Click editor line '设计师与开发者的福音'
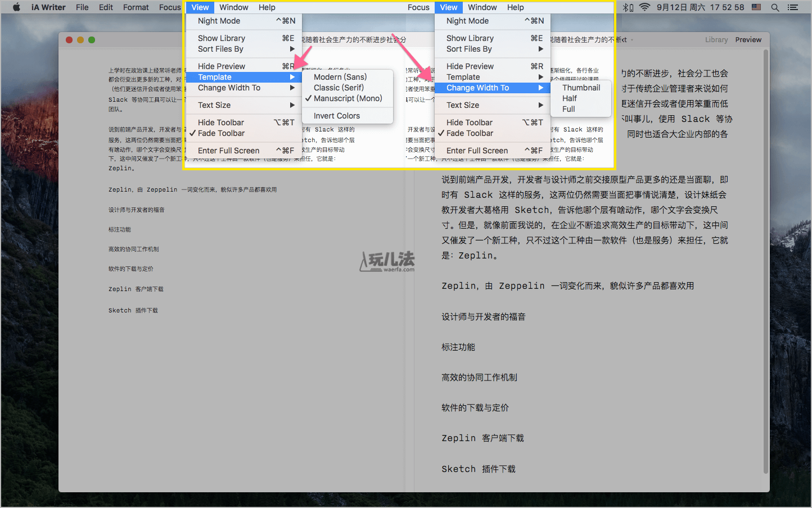Image resolution: width=812 pixels, height=508 pixels. [137, 210]
